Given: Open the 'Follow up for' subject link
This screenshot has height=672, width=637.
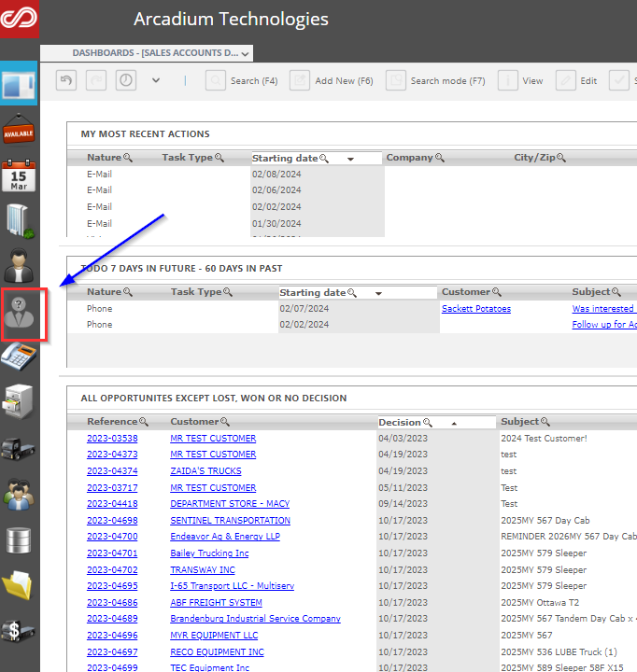Looking at the screenshot, I should click(604, 325).
